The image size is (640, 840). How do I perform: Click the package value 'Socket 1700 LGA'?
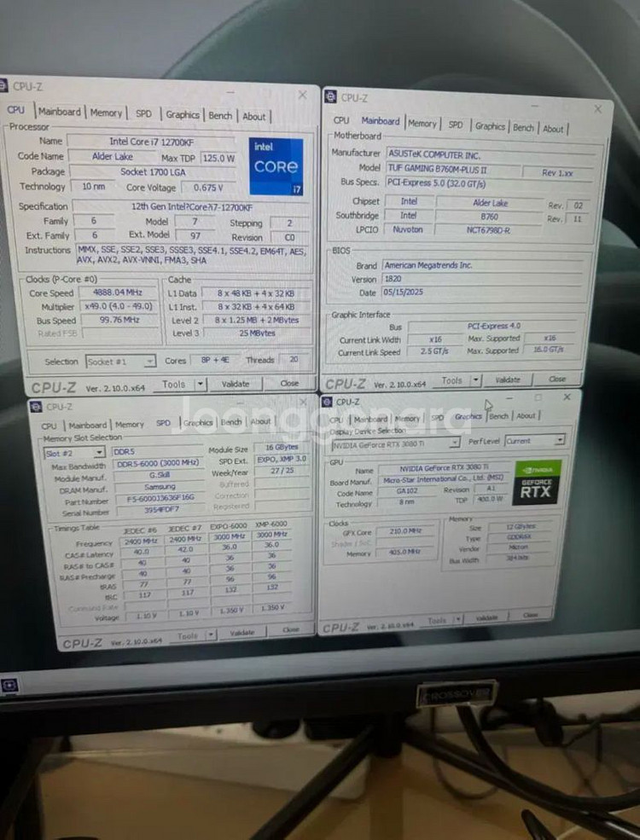[x=153, y=172]
